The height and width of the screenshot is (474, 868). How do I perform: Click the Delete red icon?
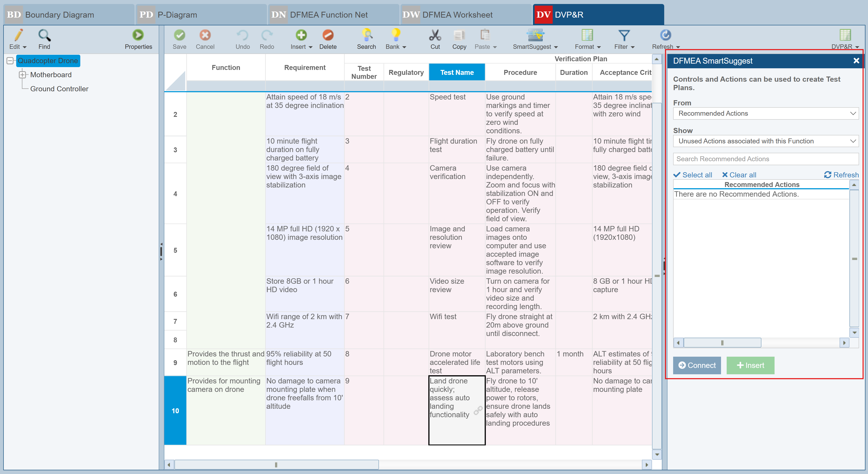coord(328,35)
